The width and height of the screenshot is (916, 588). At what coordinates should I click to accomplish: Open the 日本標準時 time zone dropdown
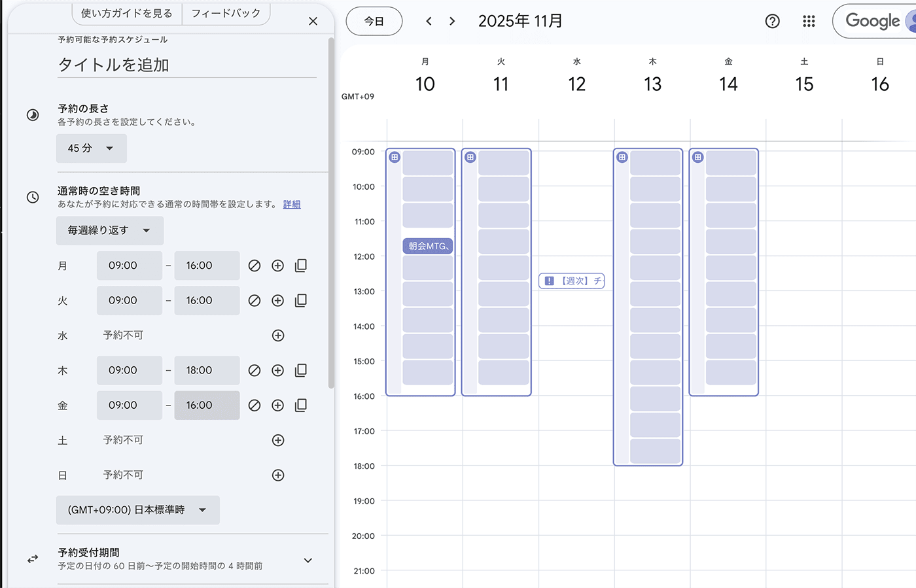[x=137, y=510]
